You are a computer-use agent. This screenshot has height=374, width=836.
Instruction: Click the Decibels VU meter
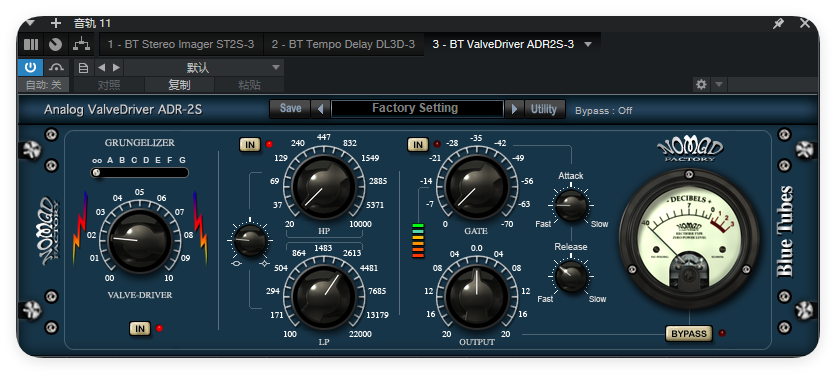[x=689, y=239]
